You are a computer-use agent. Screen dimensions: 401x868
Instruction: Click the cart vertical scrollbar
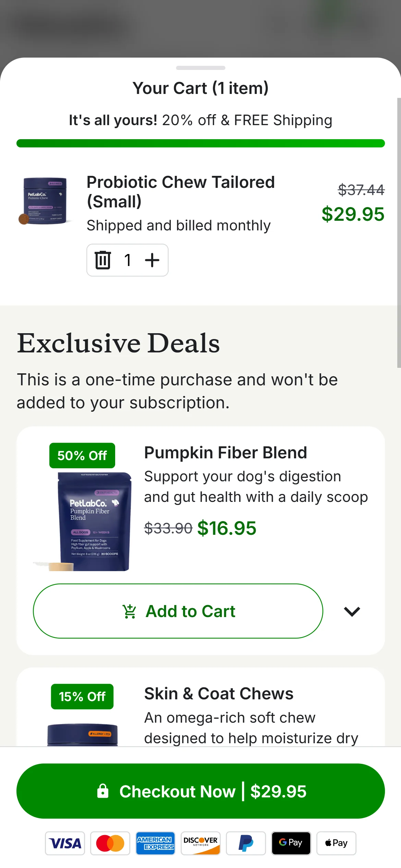(399, 233)
